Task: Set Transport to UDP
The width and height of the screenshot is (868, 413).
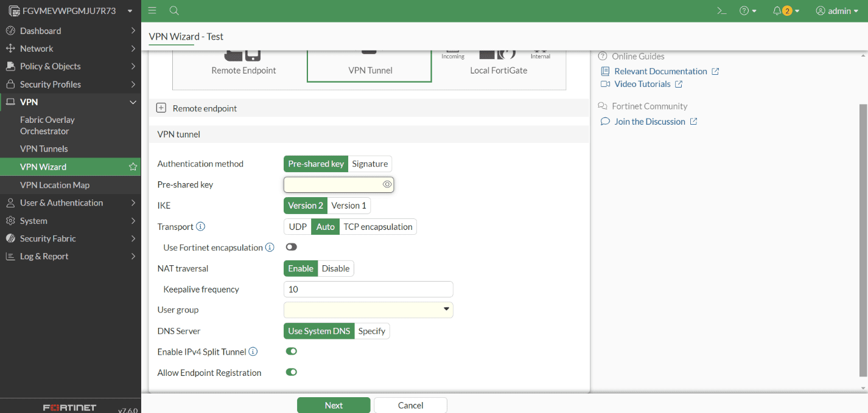Action: coord(298,227)
